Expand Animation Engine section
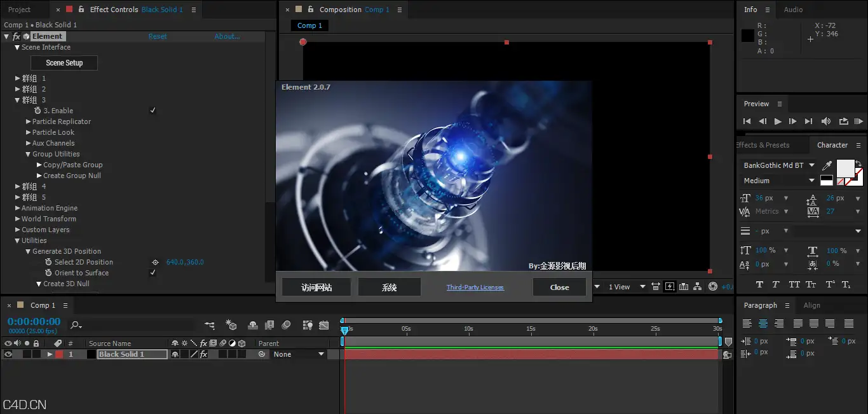The image size is (868, 414). (18, 208)
